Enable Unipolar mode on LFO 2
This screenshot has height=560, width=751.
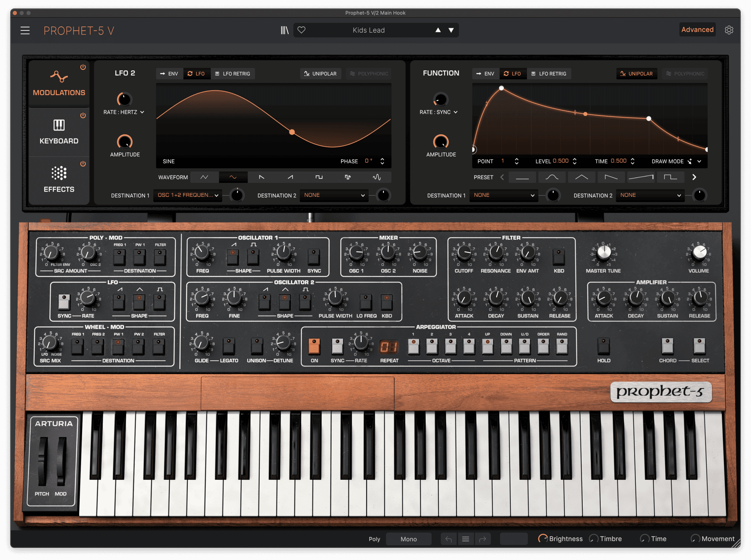320,73
